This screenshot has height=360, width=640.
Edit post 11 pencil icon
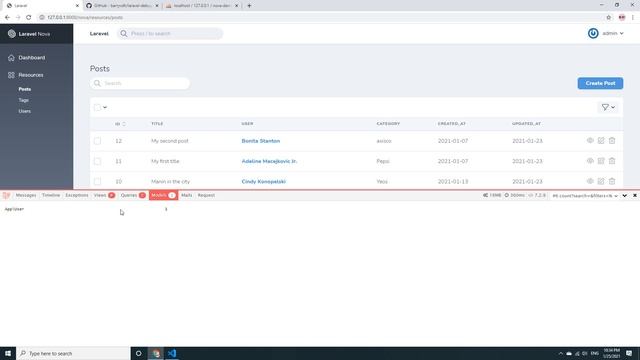601,161
